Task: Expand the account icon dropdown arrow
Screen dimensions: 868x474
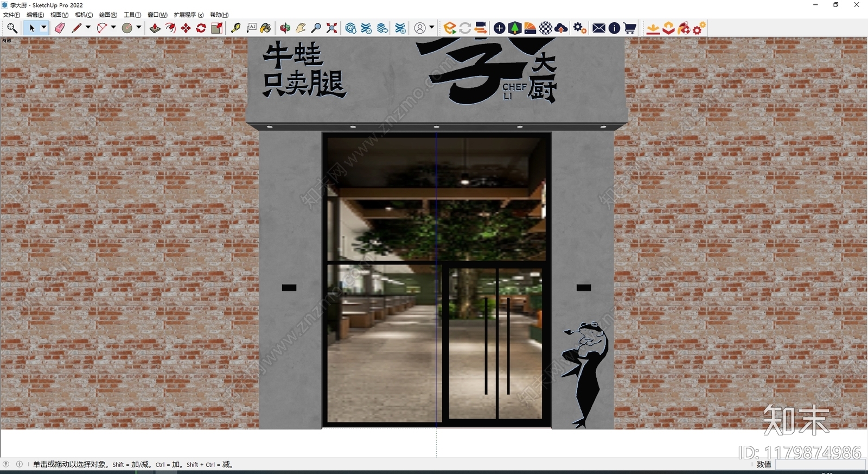Action: (x=432, y=27)
